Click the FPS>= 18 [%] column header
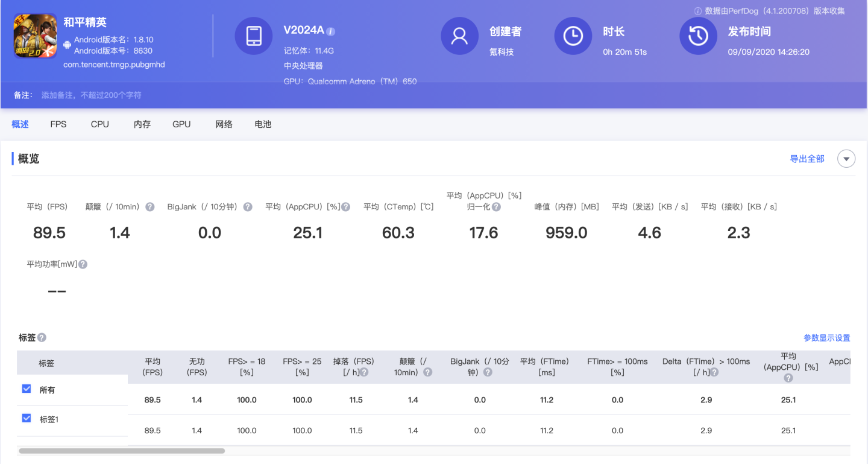Image resolution: width=868 pixels, height=464 pixels. click(x=247, y=367)
